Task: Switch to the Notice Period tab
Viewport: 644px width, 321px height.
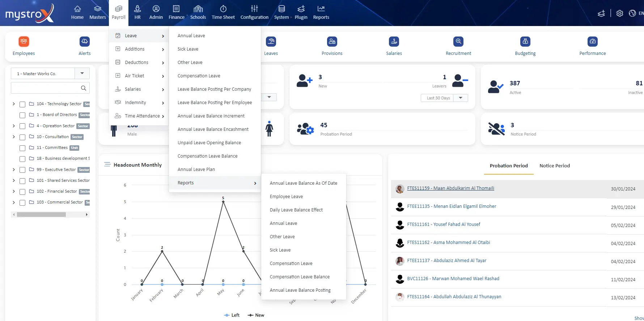Action: 554,166
